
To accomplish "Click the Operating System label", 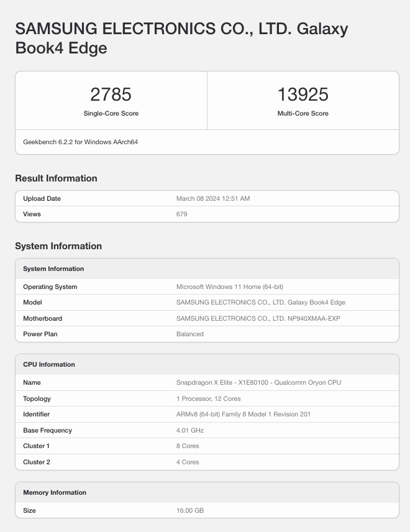I will coord(50,287).
